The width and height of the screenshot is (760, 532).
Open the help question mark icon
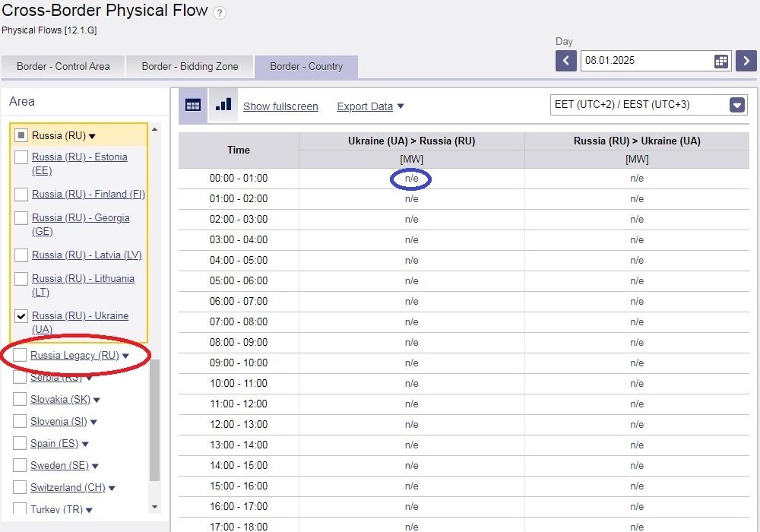pyautogui.click(x=220, y=13)
